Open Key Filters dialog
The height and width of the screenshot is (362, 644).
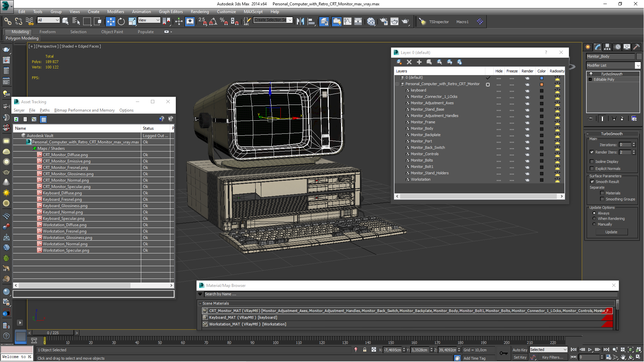pos(552,357)
